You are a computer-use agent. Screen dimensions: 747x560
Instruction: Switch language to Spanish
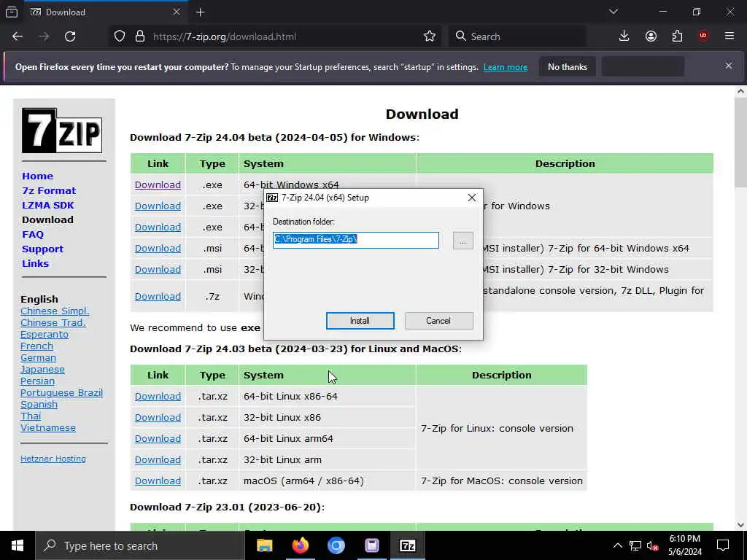point(39,404)
